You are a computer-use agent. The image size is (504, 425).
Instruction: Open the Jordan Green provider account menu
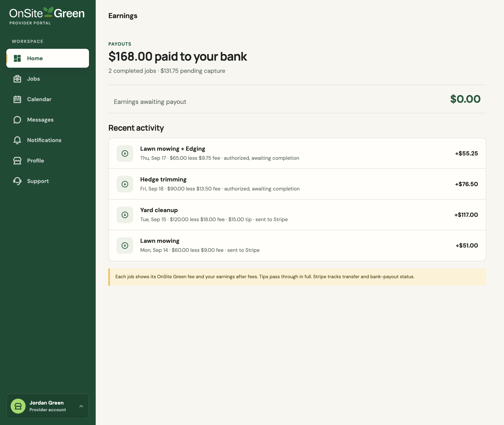pyautogui.click(x=47, y=406)
